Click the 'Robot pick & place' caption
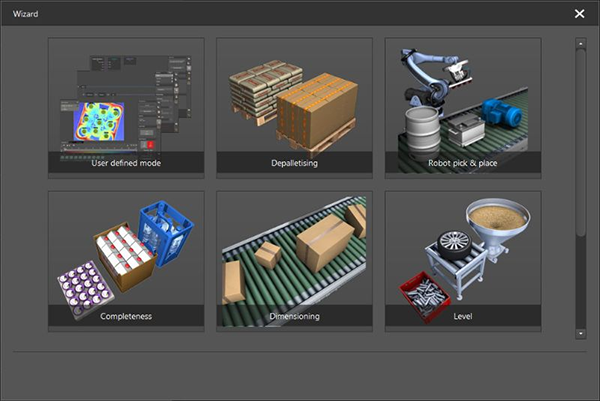The width and height of the screenshot is (600, 401). click(x=462, y=163)
